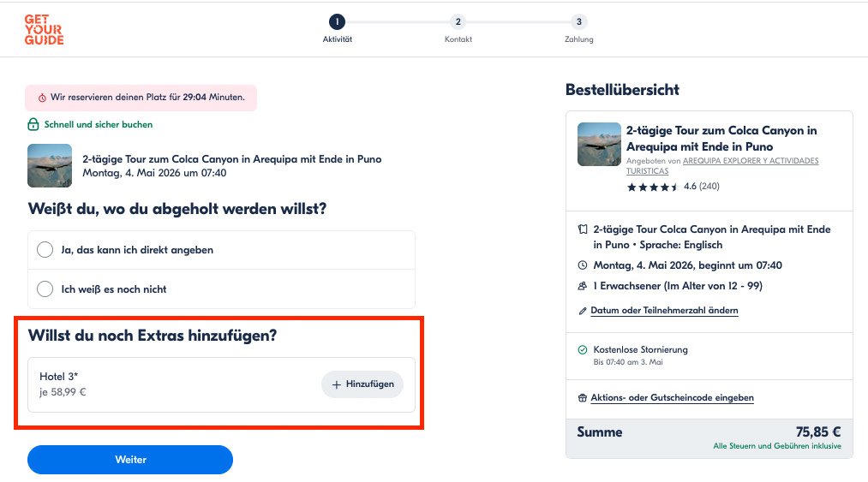The height and width of the screenshot is (482, 868).
Task: Open 'Aktions- oder Gutscheincode eingeben' link
Action: [672, 398]
